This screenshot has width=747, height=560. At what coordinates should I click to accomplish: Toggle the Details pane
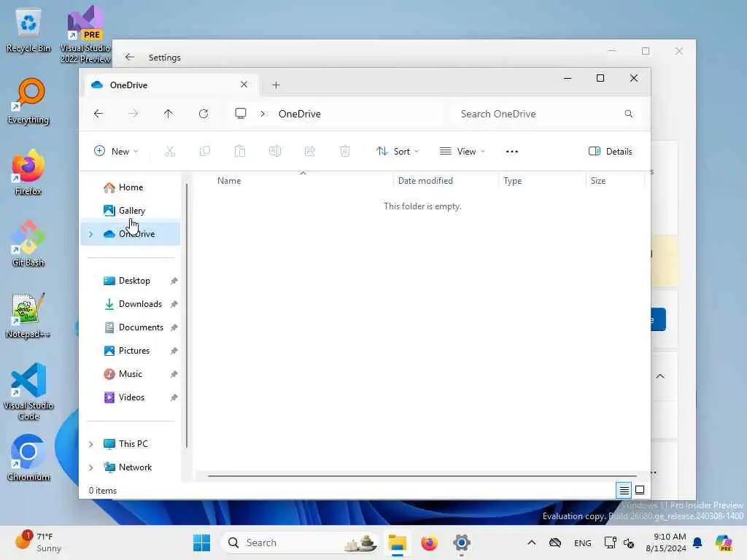click(x=611, y=152)
